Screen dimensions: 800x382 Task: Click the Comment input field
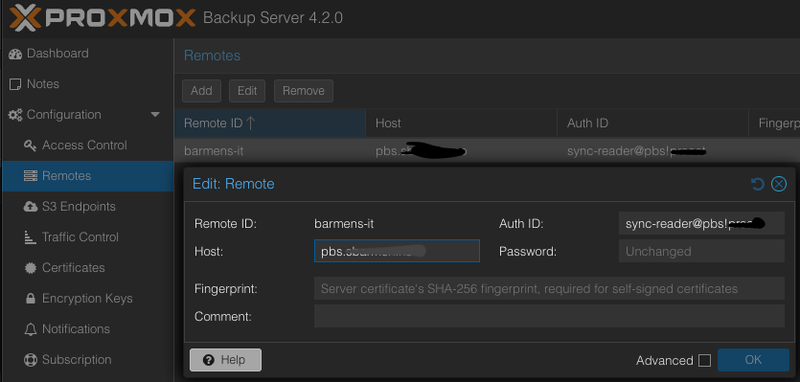(549, 316)
